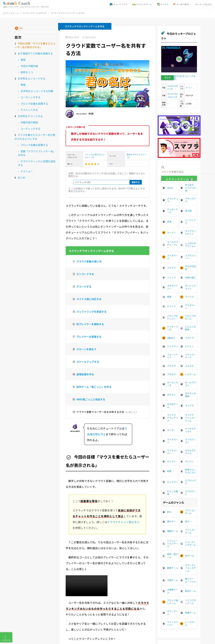This screenshot has width=215, height=644.
Task: Open the 見本のプロジェクトへ link
Action: [136, 156]
